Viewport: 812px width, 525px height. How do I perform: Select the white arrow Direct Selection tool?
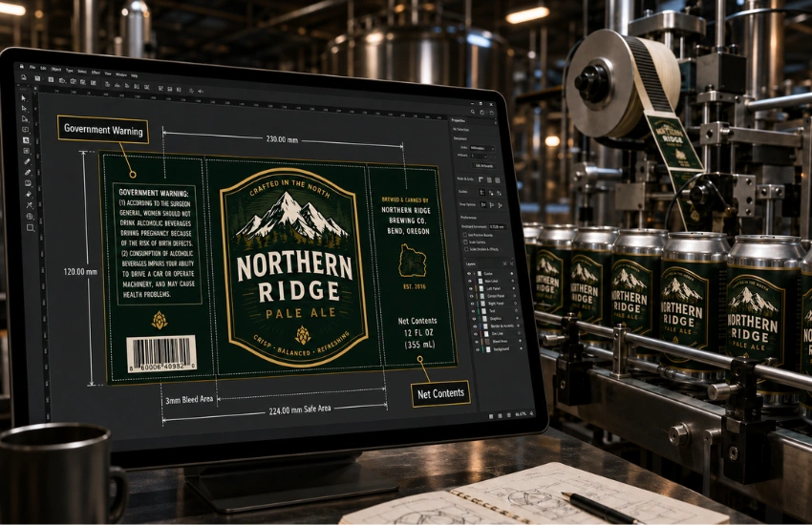24,108
